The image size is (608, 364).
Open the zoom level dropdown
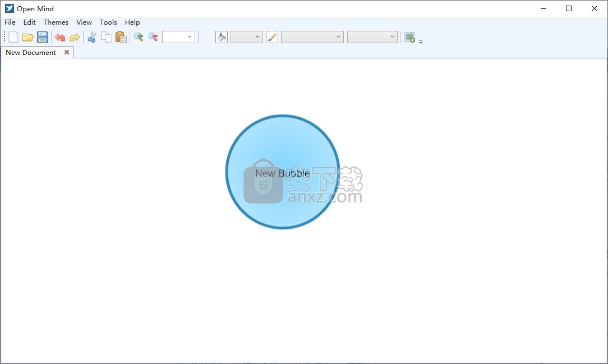178,37
